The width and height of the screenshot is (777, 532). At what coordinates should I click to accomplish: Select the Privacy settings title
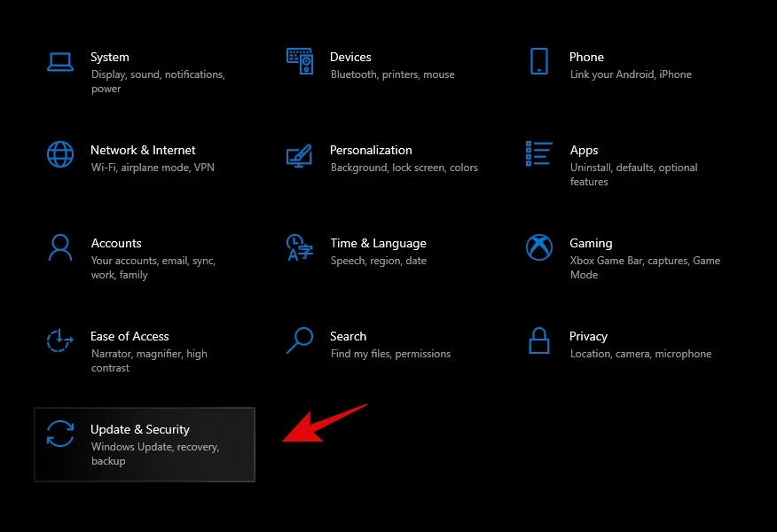588,337
